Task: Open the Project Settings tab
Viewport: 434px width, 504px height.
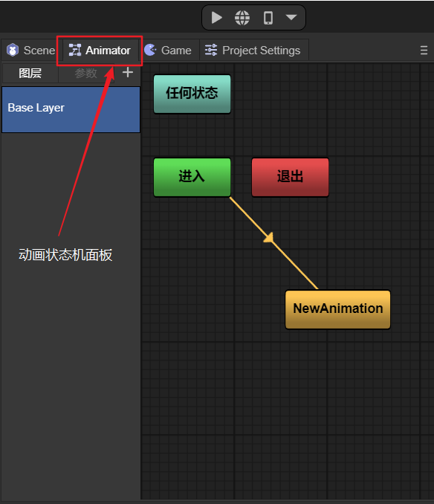Action: [x=254, y=51]
